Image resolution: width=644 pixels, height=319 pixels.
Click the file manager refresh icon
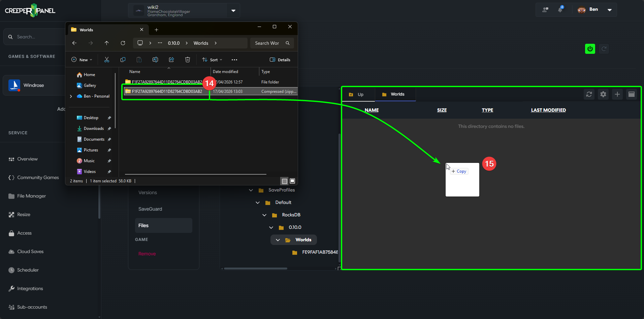tap(589, 95)
